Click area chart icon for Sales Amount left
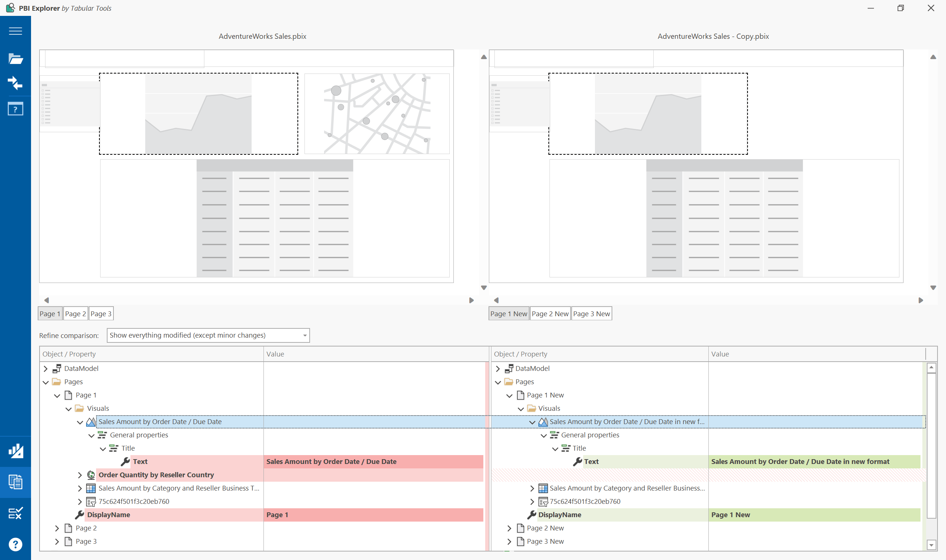The image size is (946, 560). pos(91,422)
